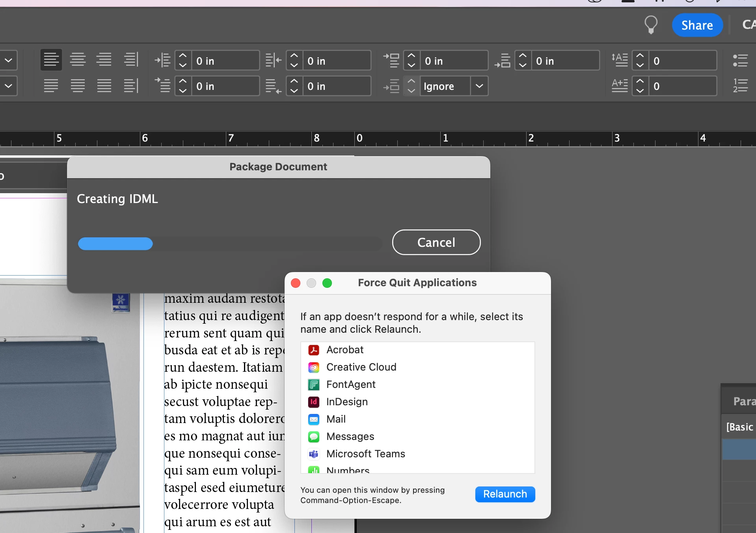Click the Right Indent stepper arrows
756x533 pixels.
pyautogui.click(x=294, y=60)
